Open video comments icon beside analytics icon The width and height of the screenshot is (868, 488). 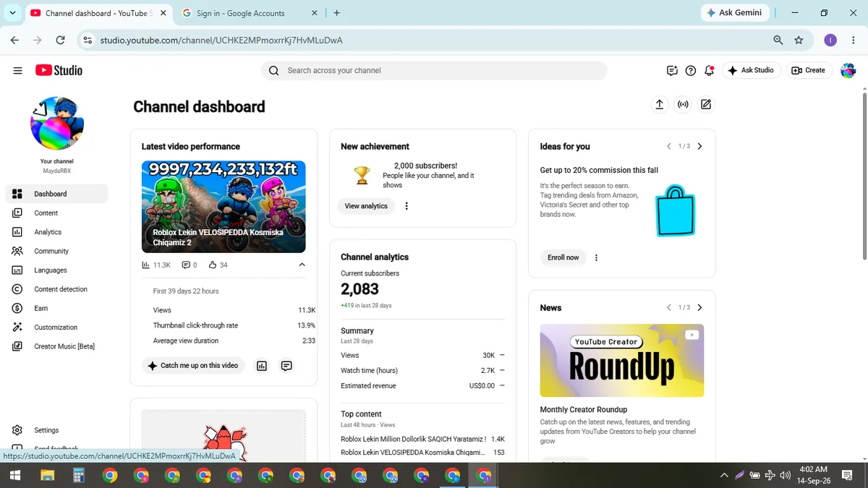coord(286,366)
